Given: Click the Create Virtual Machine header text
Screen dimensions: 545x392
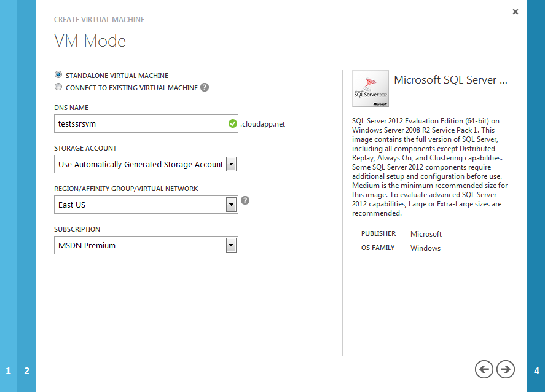Looking at the screenshot, I should tap(99, 20).
